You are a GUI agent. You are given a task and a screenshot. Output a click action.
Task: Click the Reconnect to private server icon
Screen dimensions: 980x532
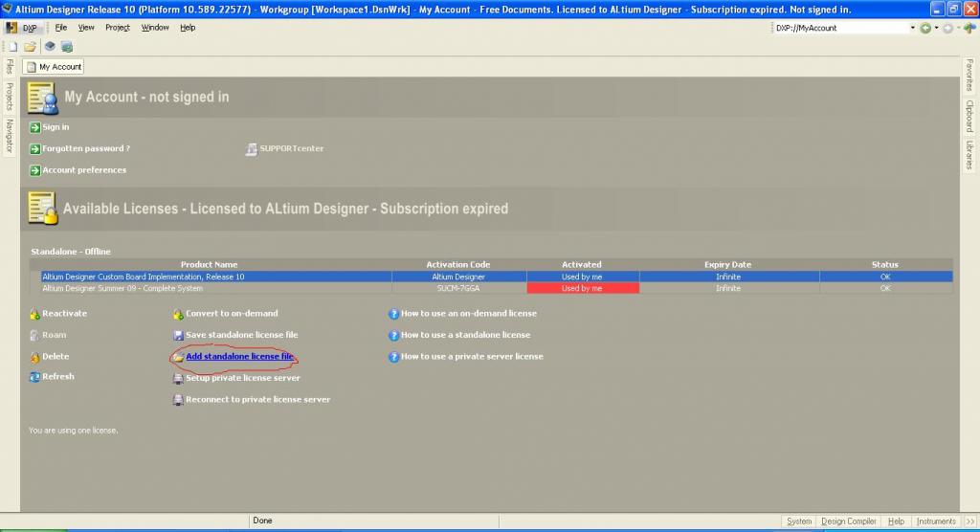[178, 400]
